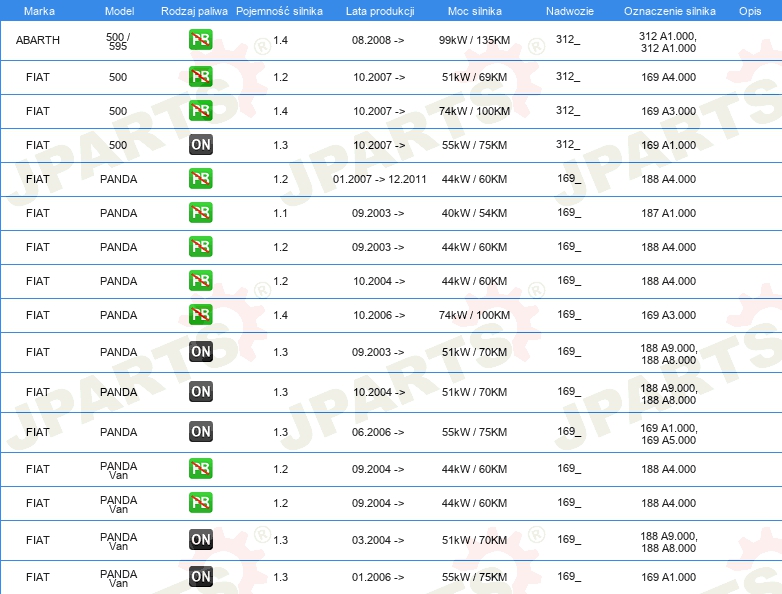The width and height of the screenshot is (782, 594).
Task: Click engine code 187 A1.000
Action: [x=668, y=212]
